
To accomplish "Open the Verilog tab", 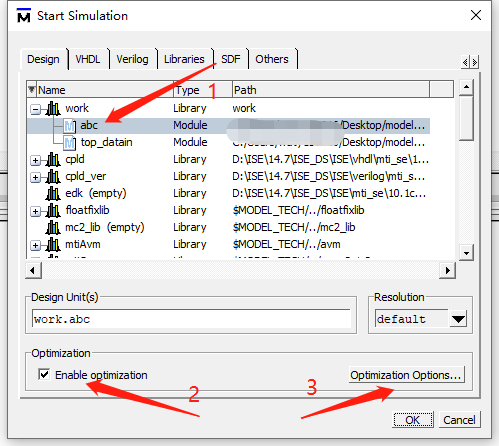I will (x=132, y=59).
